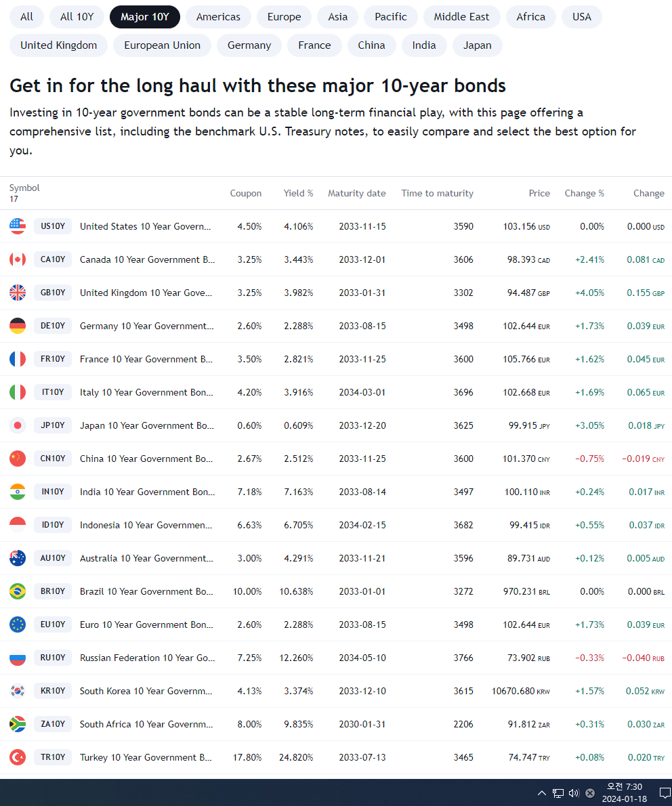This screenshot has width=672, height=806.
Task: Open Russian Federation 10 Year bond name
Action: click(x=148, y=658)
